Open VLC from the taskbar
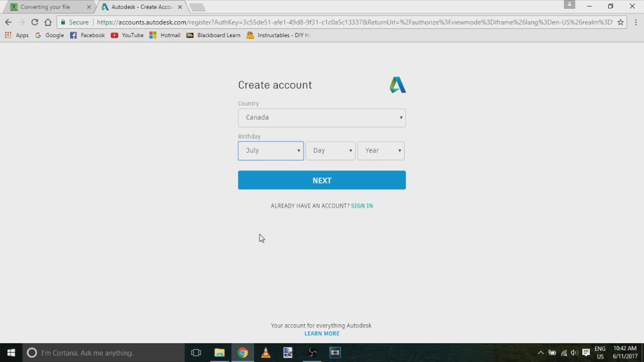 (266, 353)
